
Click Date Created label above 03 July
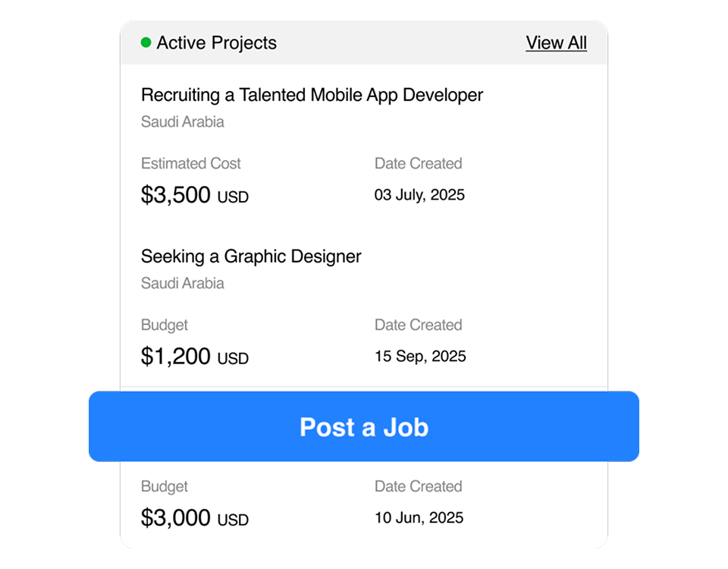(x=418, y=163)
